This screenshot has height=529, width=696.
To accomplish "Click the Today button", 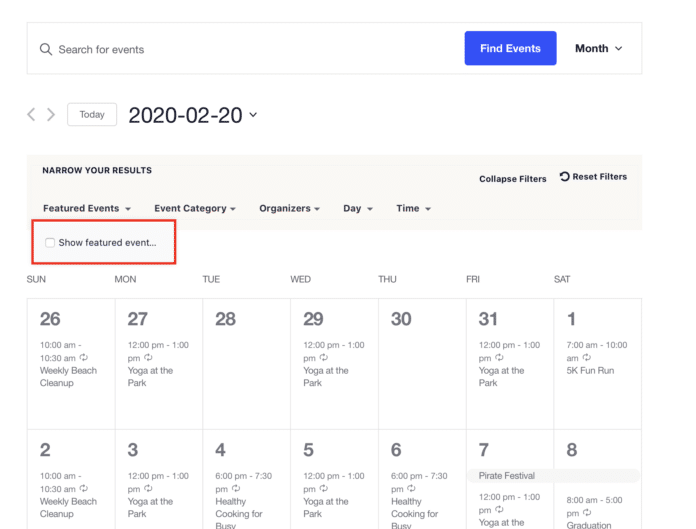I will pos(92,114).
